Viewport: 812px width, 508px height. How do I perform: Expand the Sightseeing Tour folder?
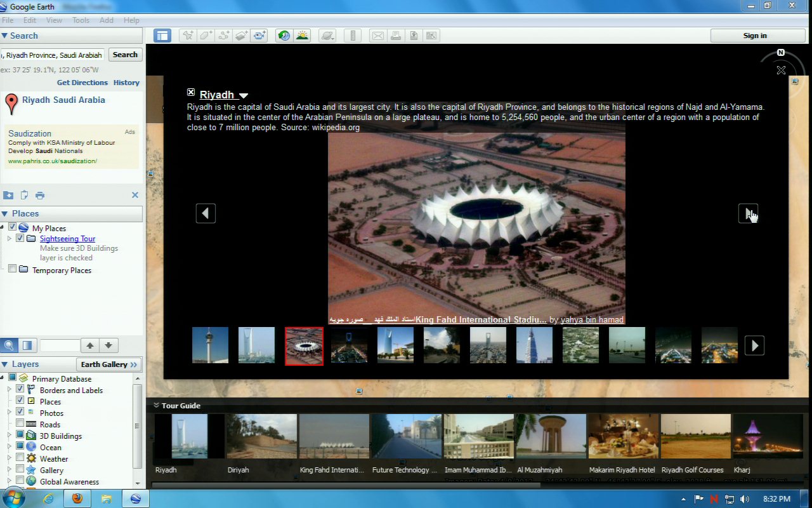[x=10, y=239]
